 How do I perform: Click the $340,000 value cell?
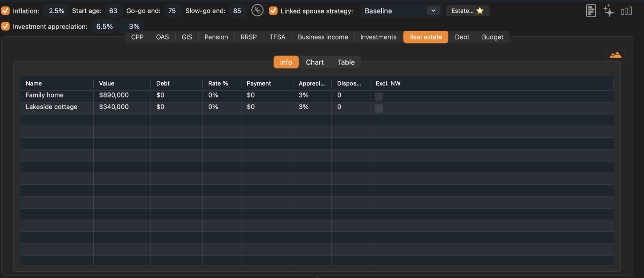point(122,107)
